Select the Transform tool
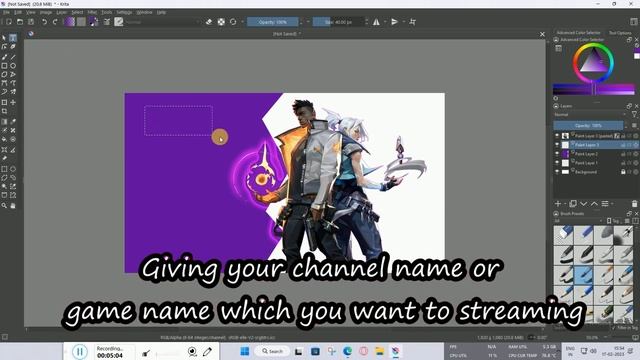Viewport: 640px width, 360px height. tap(4, 102)
